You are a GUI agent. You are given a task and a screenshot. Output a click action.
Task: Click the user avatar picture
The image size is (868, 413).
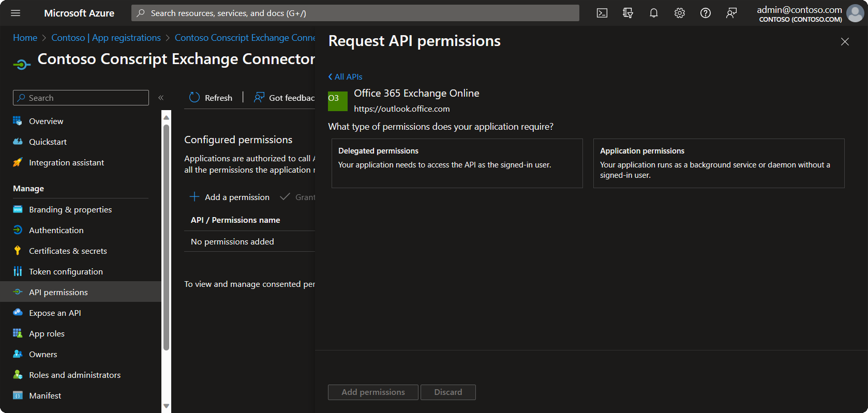click(855, 13)
